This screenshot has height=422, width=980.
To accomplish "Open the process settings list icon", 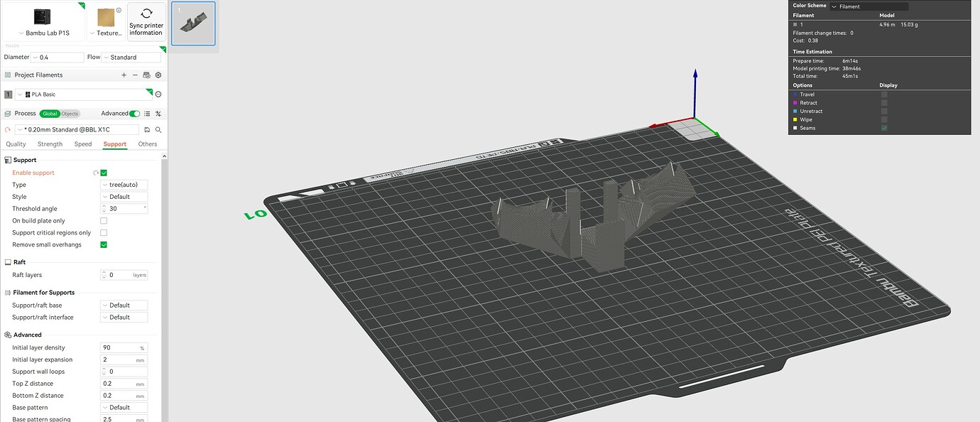I will pyautogui.click(x=147, y=114).
